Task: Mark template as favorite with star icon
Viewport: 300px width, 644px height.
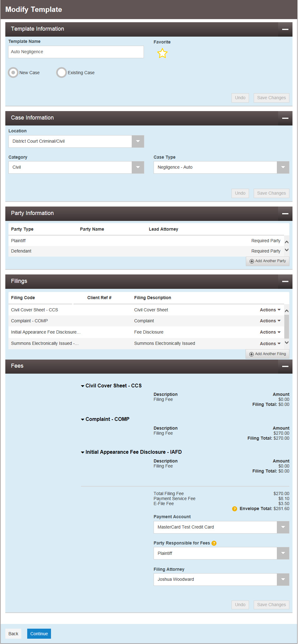Action: click(162, 53)
